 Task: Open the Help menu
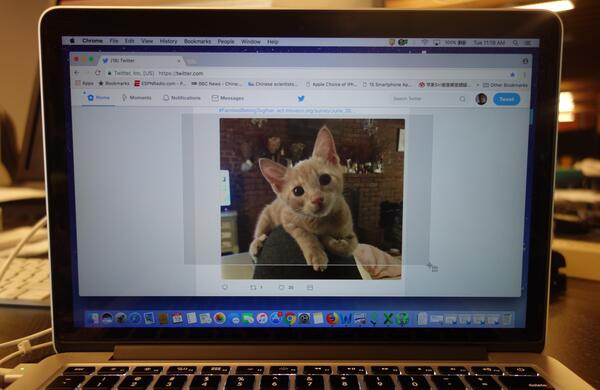[x=273, y=42]
